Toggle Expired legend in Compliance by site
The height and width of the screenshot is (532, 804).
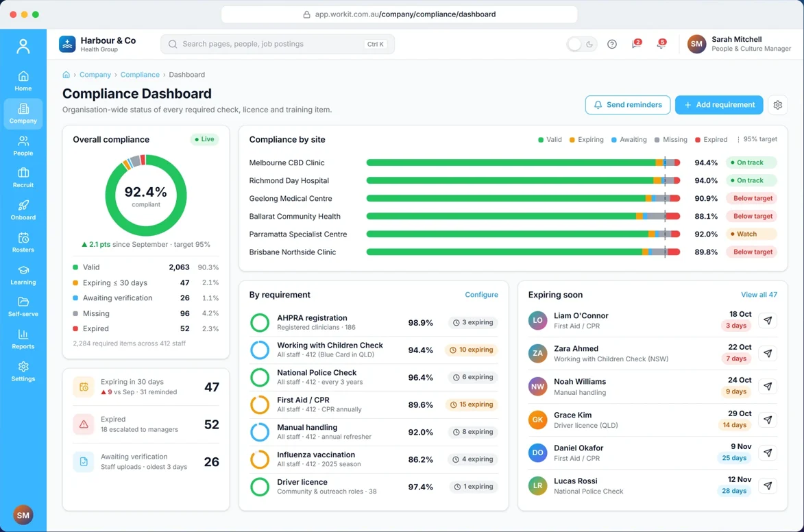[x=711, y=140]
